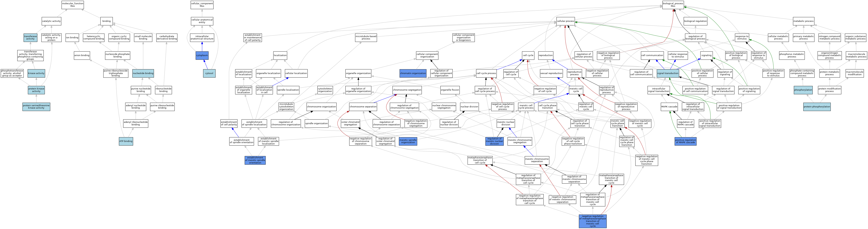Image resolution: width=868 pixels, height=229 pixels.
Task: Select the 'biological regulation' node
Action: [x=695, y=21]
